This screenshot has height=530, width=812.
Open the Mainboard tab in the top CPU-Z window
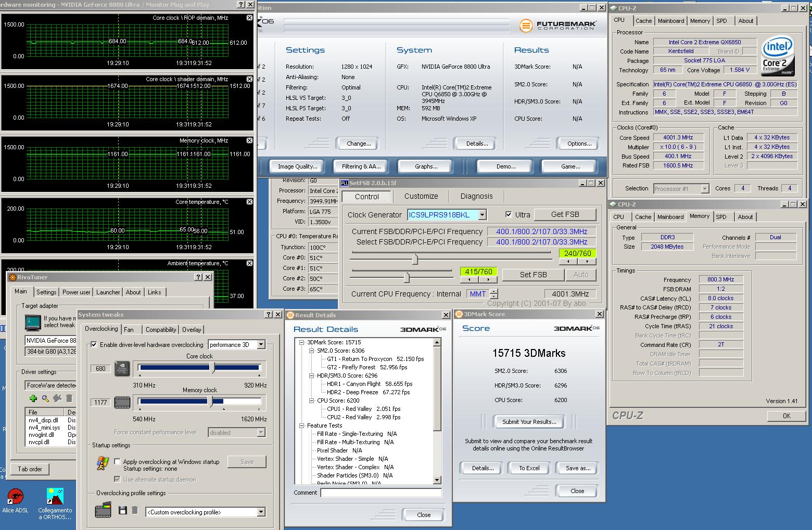pyautogui.click(x=671, y=21)
